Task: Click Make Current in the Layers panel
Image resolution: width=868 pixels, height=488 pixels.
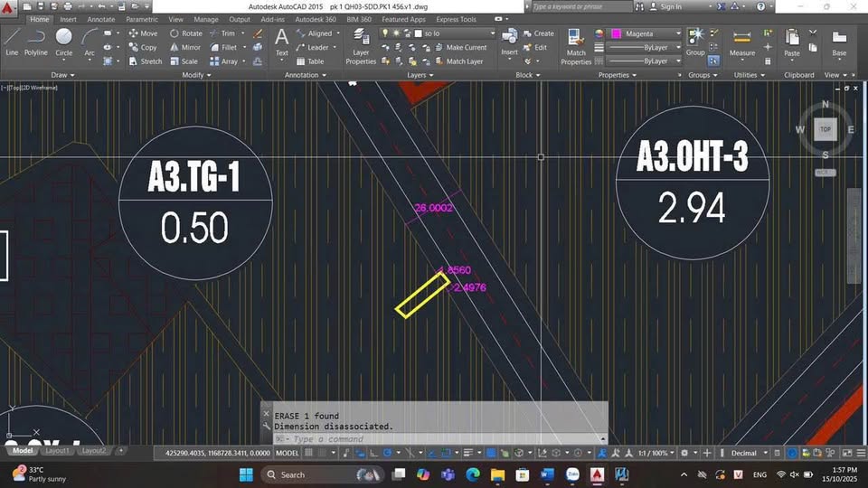Action: (466, 47)
